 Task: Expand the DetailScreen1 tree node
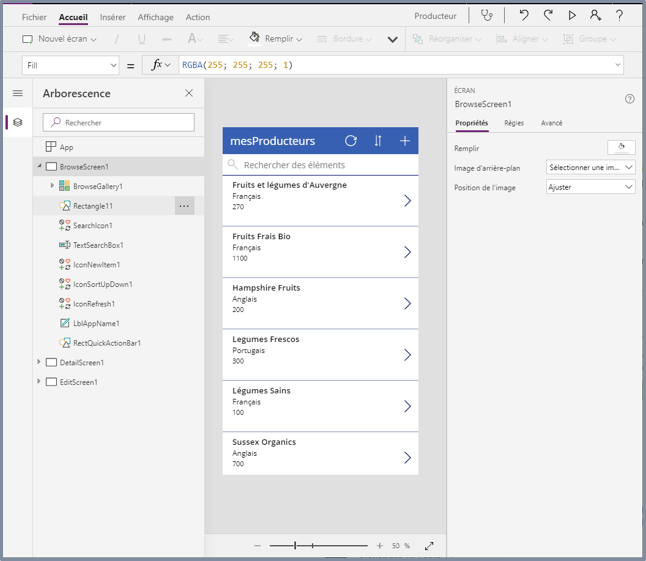pyautogui.click(x=39, y=362)
